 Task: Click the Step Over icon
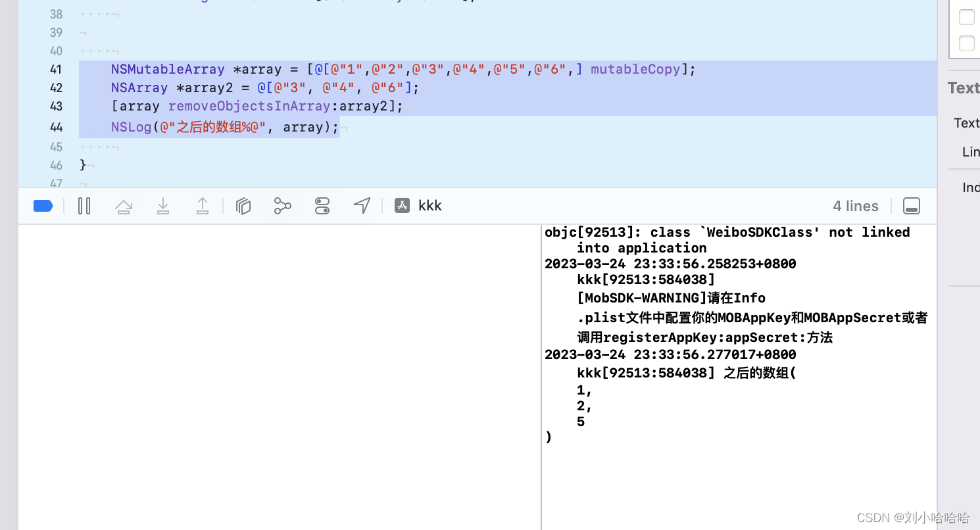[124, 206]
